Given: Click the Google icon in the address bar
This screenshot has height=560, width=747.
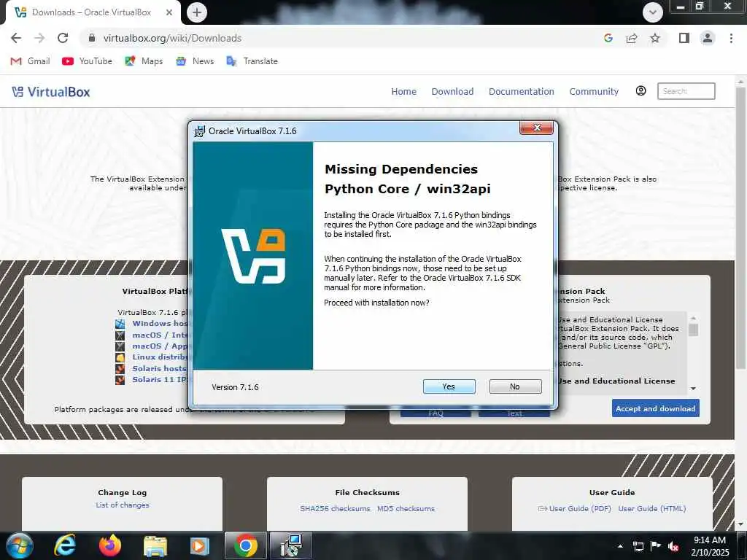Looking at the screenshot, I should click(x=608, y=38).
